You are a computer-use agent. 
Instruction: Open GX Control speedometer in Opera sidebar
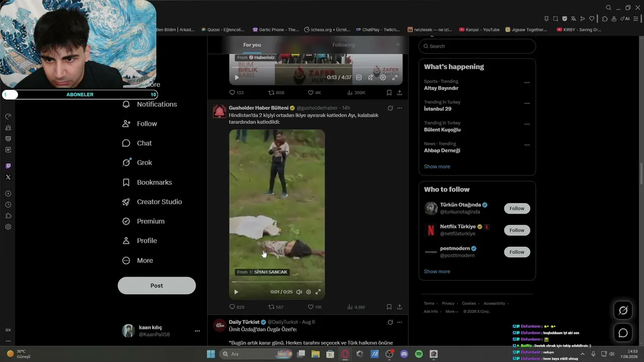coord(8,116)
